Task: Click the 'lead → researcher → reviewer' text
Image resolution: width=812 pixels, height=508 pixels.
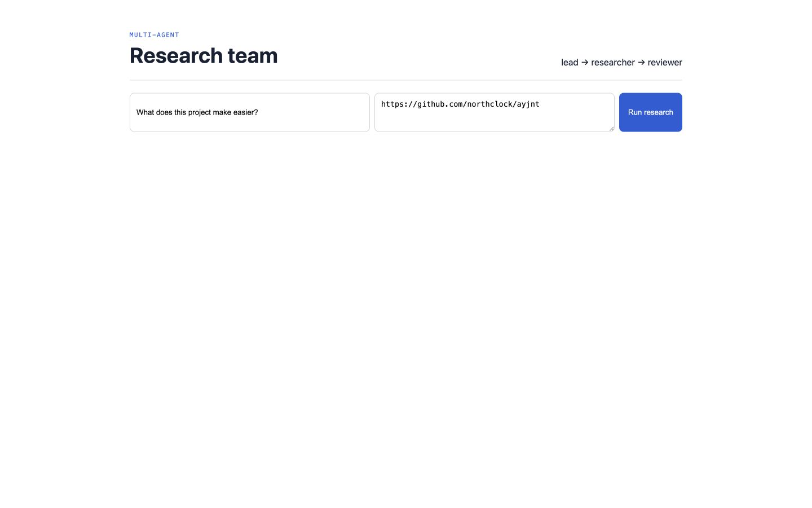Action: coord(621,62)
